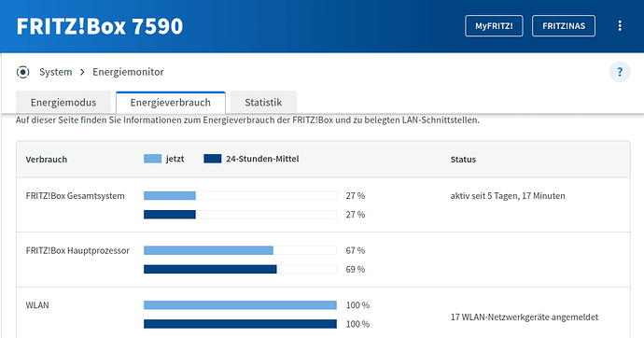Select the FRITZ!Box Gesamtsystem row label
This screenshot has width=644, height=338.
coord(76,196)
